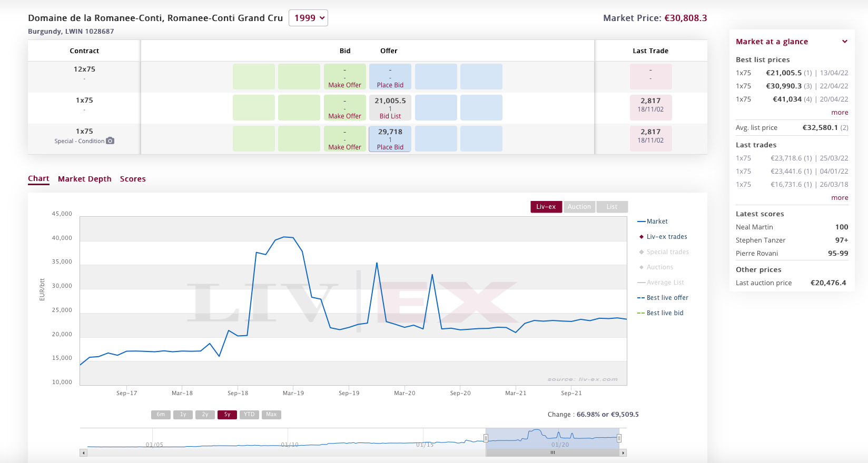Set chart range to 2y
Image resolution: width=868 pixels, height=463 pixels.
(205, 415)
